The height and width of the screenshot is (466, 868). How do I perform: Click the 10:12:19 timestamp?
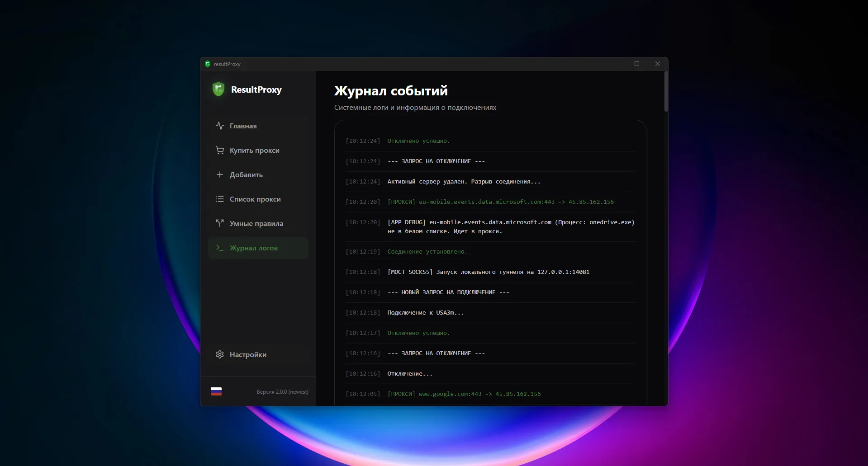coord(363,252)
